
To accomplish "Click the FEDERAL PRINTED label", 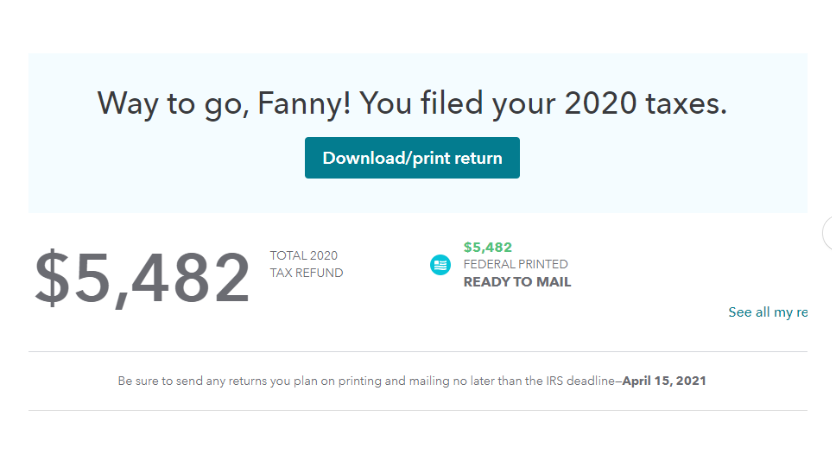I will click(516, 264).
